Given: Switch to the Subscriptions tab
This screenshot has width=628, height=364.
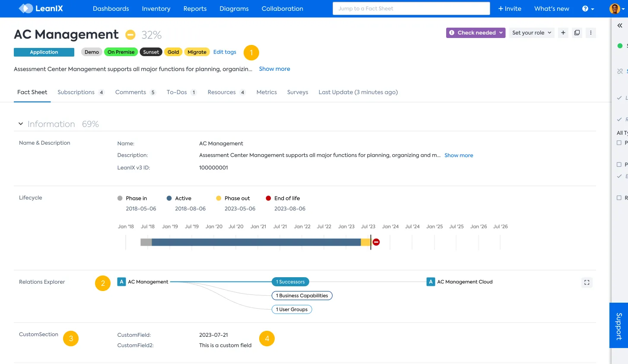Looking at the screenshot, I should pos(76,92).
